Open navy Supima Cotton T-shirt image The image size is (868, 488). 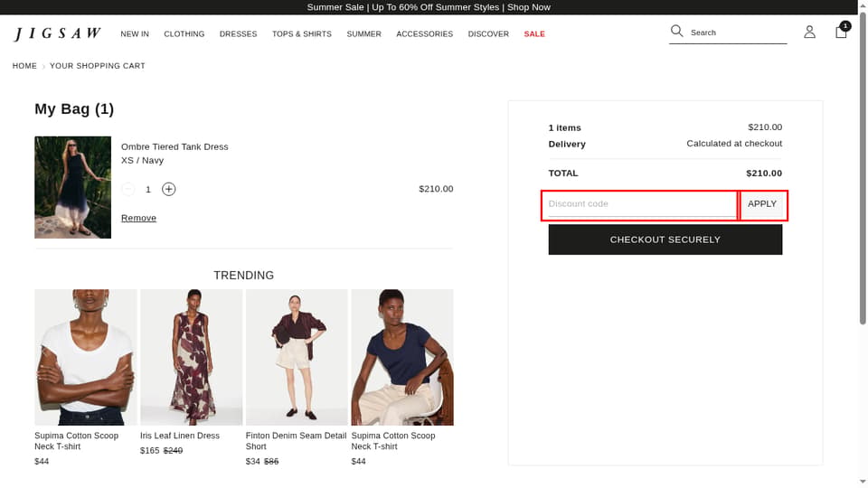401,358
